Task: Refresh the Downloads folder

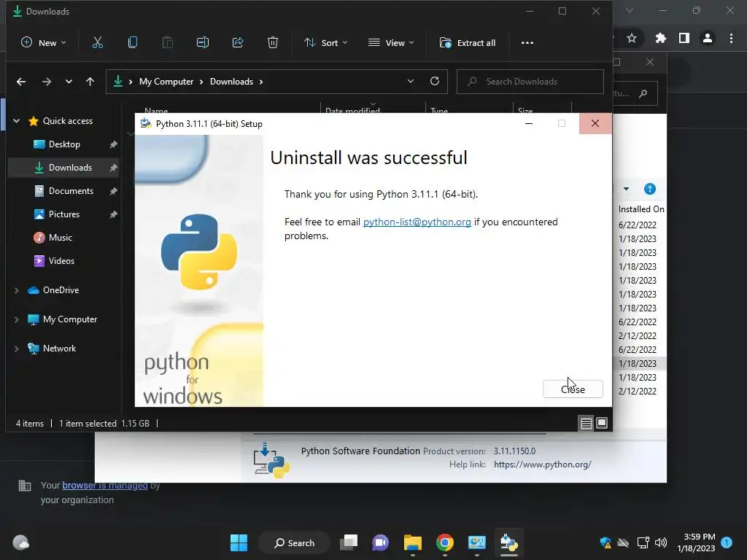Action: pos(435,82)
